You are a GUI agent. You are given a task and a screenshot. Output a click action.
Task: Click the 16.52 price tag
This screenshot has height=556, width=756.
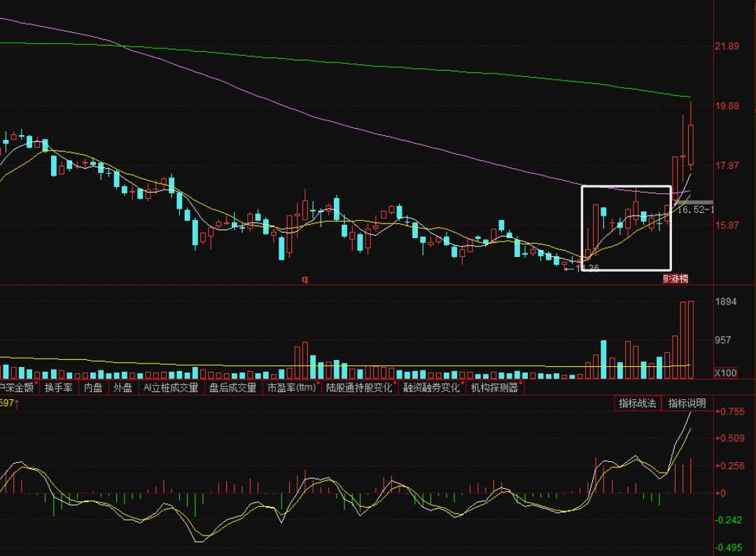pos(693,210)
